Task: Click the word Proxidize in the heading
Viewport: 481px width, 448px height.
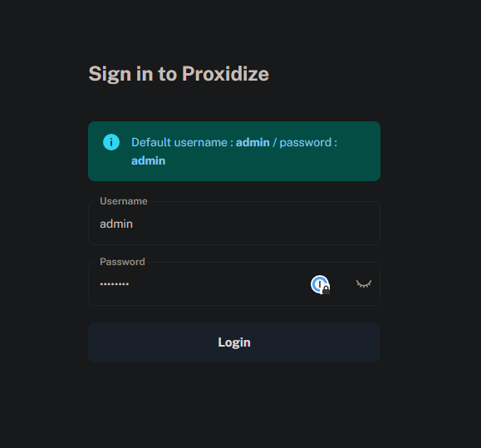Action: pyautogui.click(x=225, y=74)
